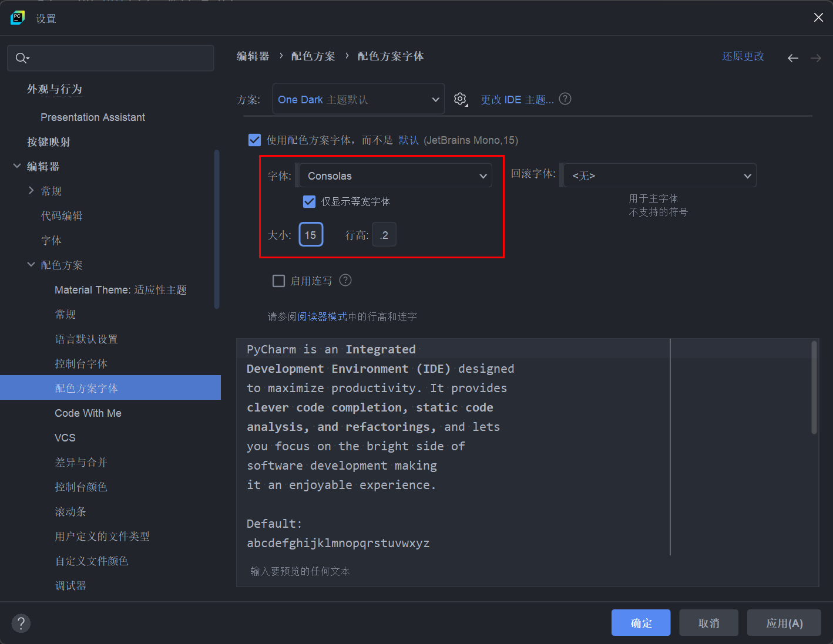This screenshot has height=644, width=833.
Task: Click 编辑器 in the breadcrumb
Action: [253, 56]
